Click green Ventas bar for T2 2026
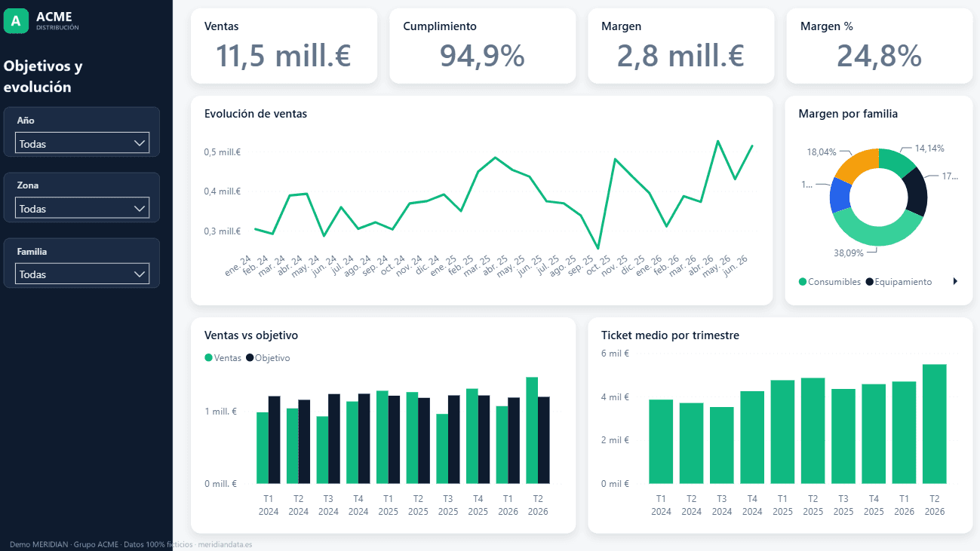This screenshot has width=980, height=551. [x=532, y=430]
